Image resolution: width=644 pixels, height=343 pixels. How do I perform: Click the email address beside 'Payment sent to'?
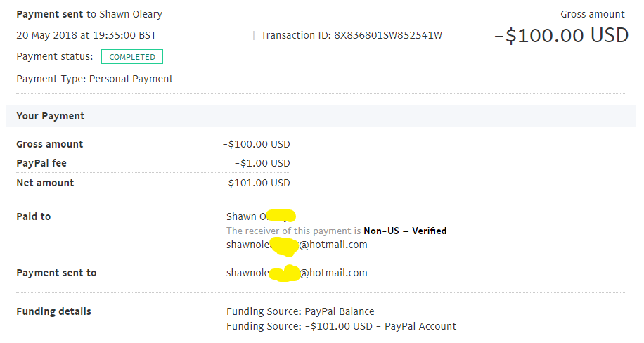(x=297, y=273)
